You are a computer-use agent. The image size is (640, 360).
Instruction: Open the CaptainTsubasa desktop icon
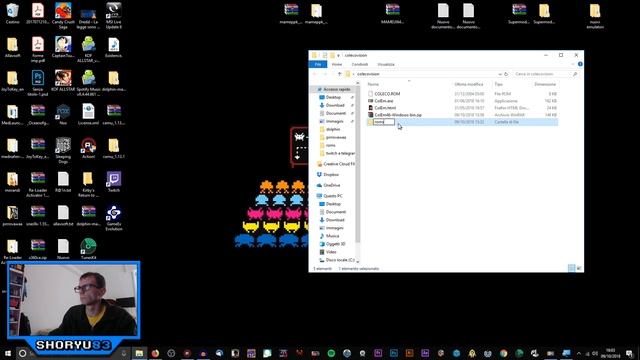pyautogui.click(x=63, y=47)
